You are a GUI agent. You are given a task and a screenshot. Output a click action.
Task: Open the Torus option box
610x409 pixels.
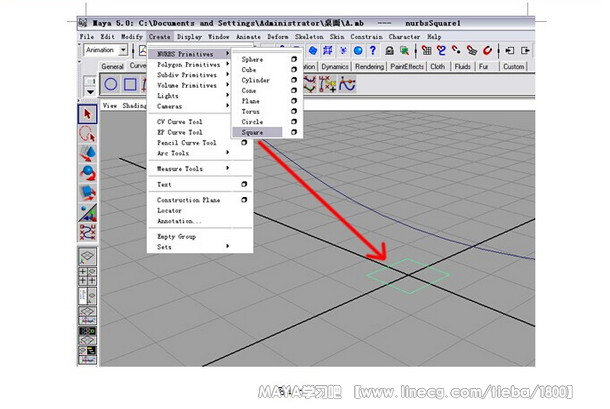(294, 111)
